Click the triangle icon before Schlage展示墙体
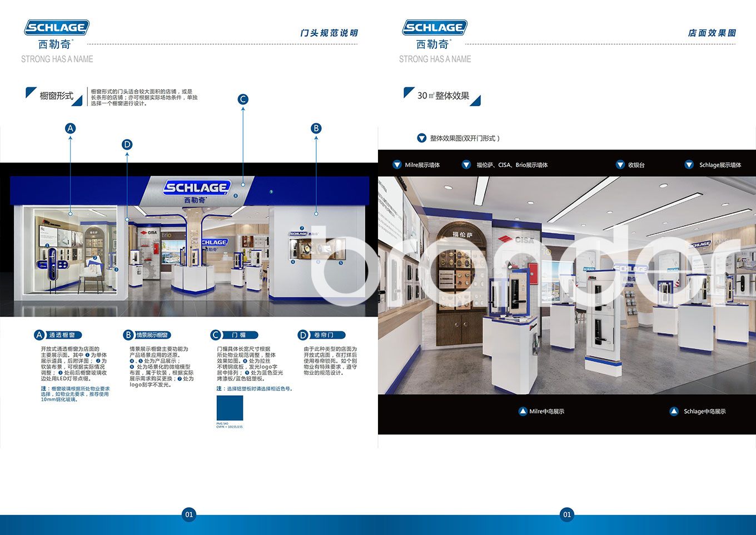The width and height of the screenshot is (756, 535). pos(689,165)
